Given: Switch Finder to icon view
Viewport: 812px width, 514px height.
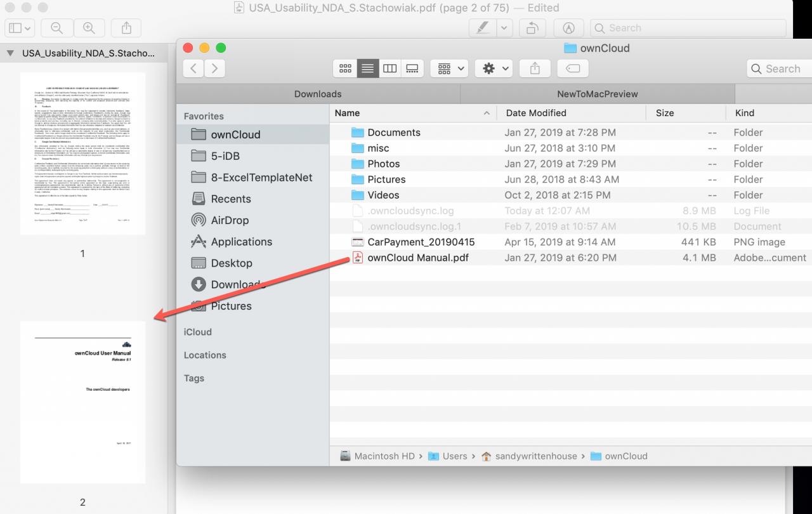Looking at the screenshot, I should click(x=345, y=69).
